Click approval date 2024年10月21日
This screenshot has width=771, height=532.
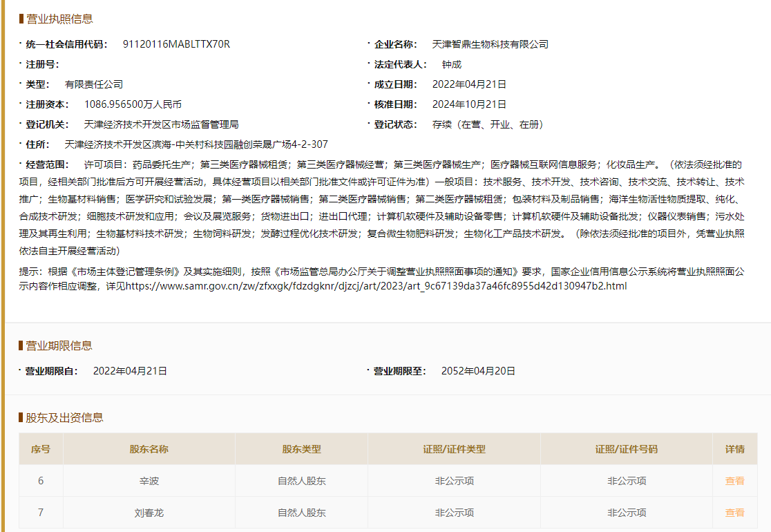[469, 104]
